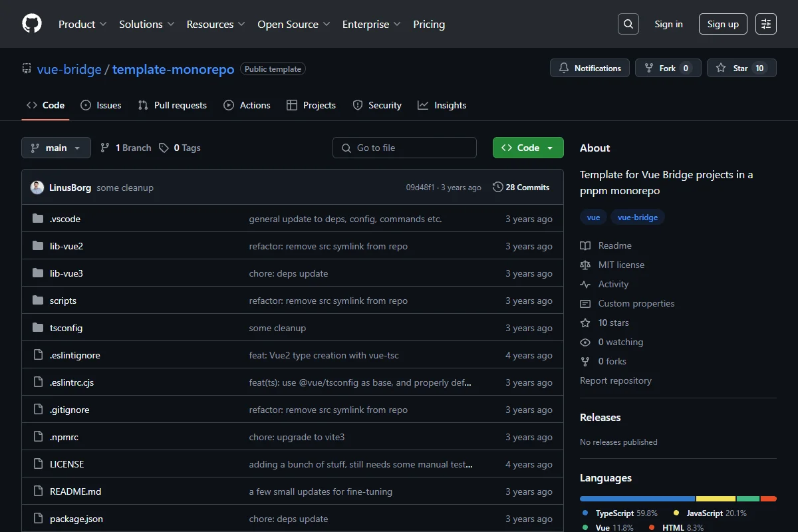Click the branch icon next to 1 Branch
This screenshot has width=798, height=532.
[x=105, y=148]
